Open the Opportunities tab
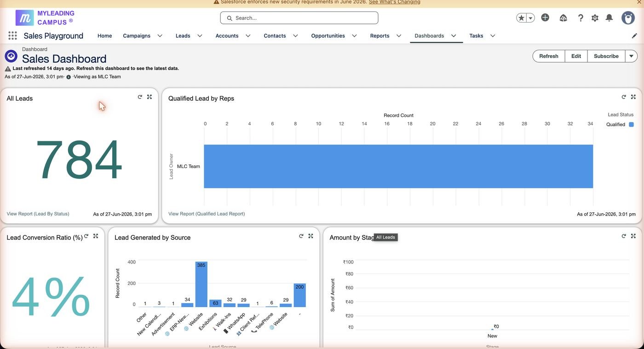The width and height of the screenshot is (644, 349). point(328,35)
